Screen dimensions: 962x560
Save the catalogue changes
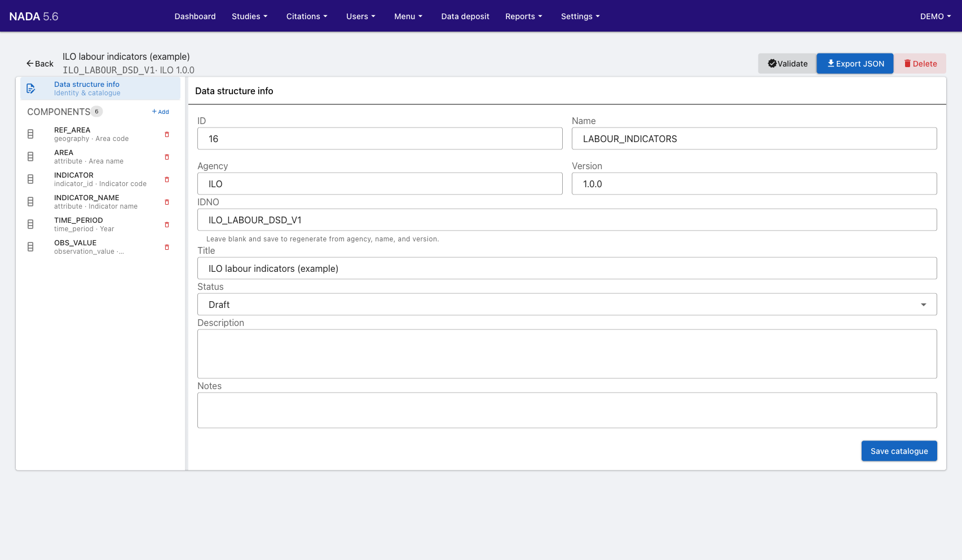[899, 451]
